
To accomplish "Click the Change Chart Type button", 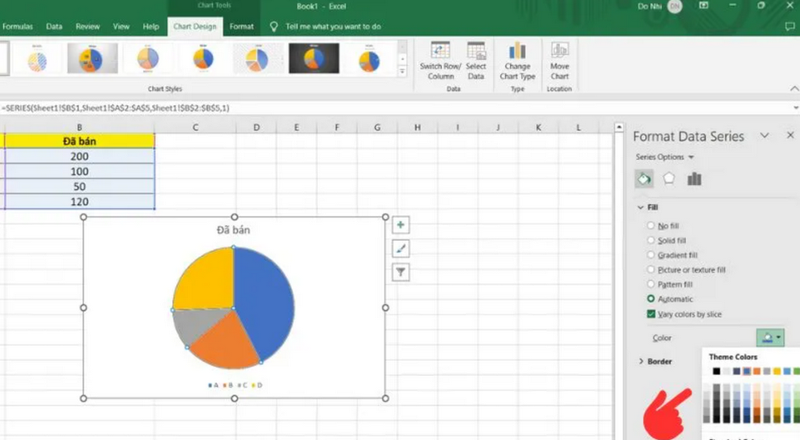I will pos(517,61).
